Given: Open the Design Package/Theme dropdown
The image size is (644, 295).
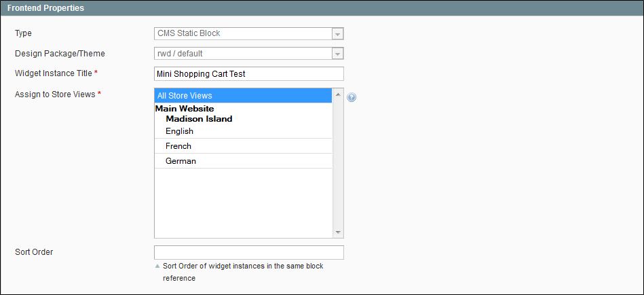Looking at the screenshot, I should [249, 54].
